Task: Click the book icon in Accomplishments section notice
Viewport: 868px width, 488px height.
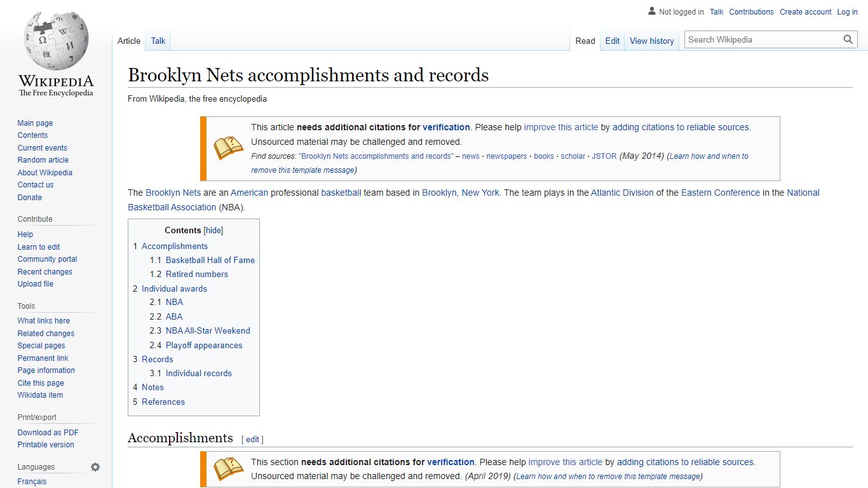Action: pyautogui.click(x=228, y=469)
